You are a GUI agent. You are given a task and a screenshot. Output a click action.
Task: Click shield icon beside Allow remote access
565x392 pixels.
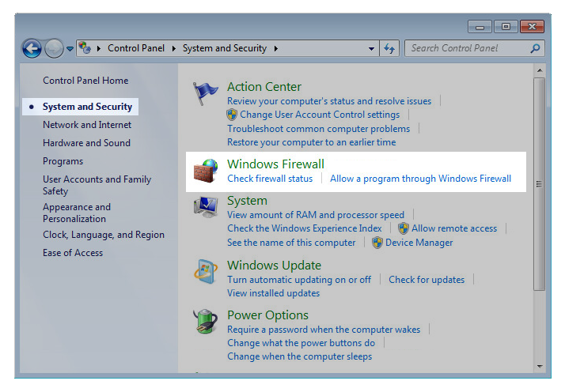coord(404,228)
